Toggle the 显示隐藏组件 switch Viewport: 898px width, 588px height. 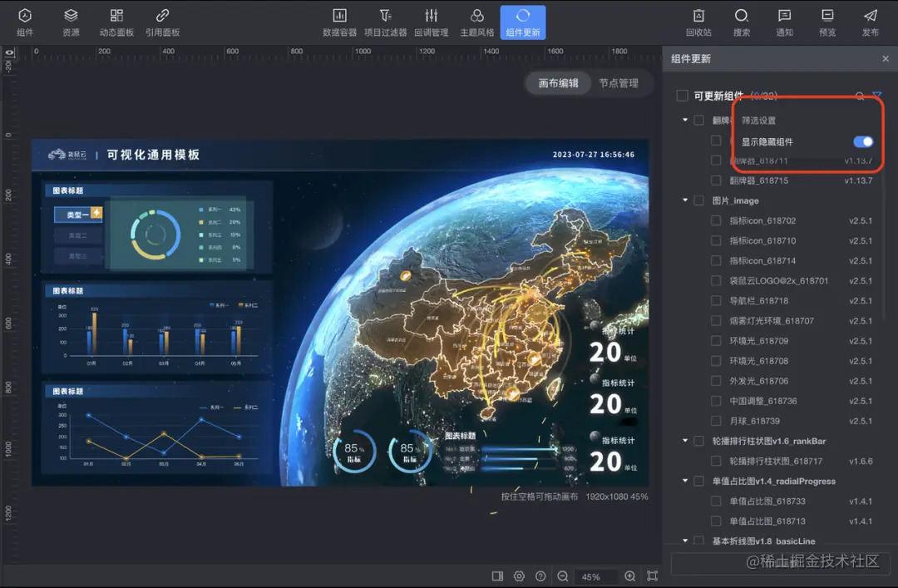pos(863,141)
